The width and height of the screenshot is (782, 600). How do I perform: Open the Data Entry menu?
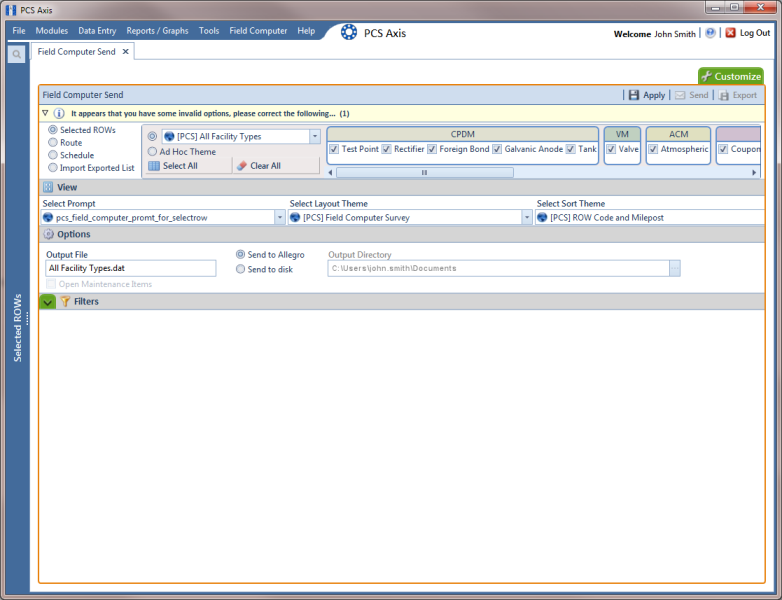97,31
